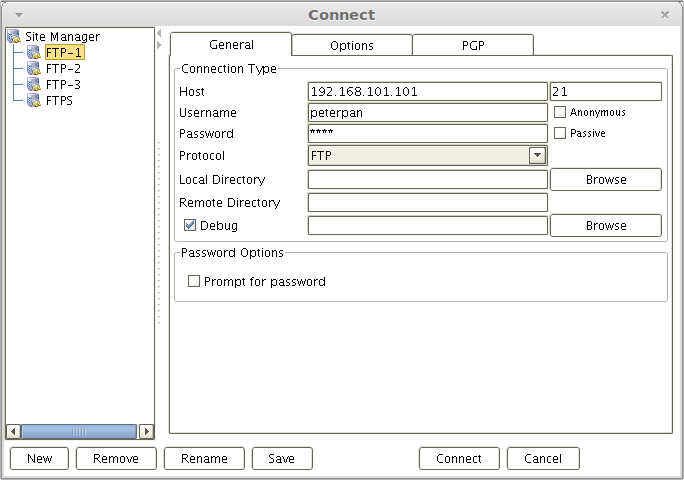Select the FTP-1 site icon

34,53
